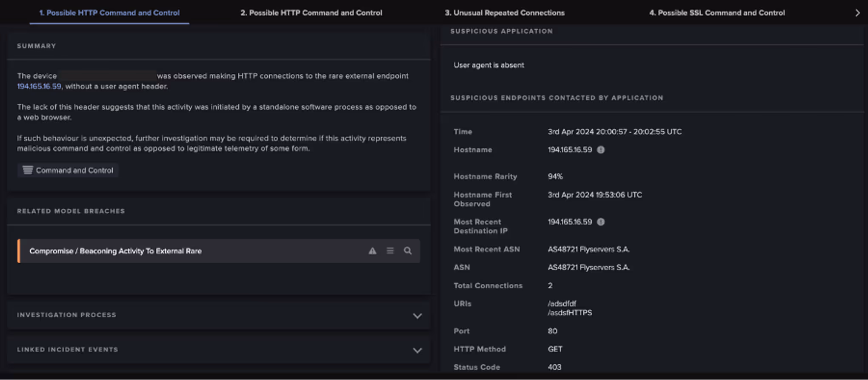
Task: Click the 194.165.16.59 link in the summary text
Action: coord(39,86)
